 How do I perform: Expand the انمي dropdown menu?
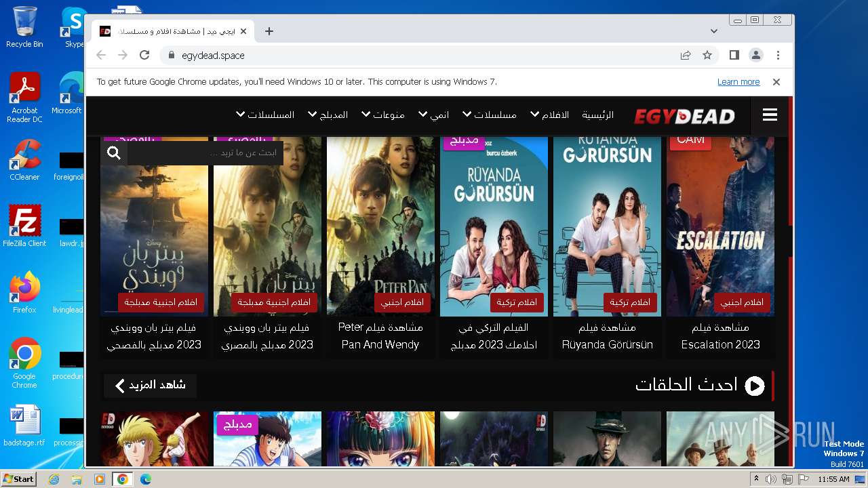point(434,115)
